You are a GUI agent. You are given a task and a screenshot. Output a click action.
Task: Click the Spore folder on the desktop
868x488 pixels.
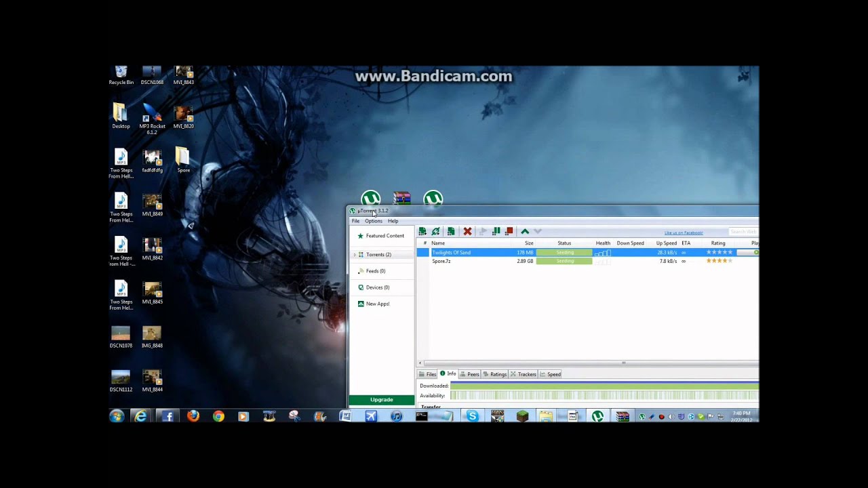pyautogui.click(x=183, y=160)
